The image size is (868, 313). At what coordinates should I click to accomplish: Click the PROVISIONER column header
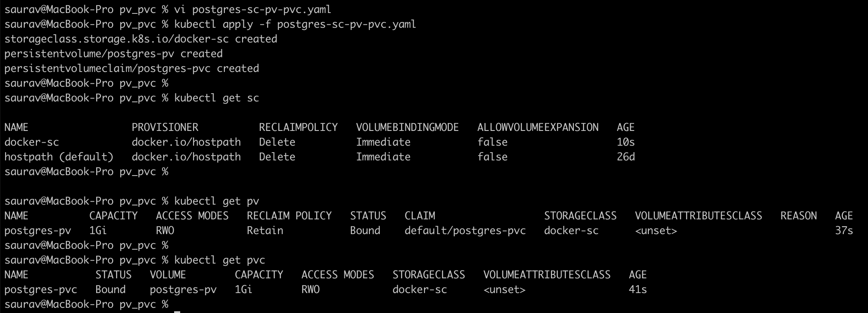pyautogui.click(x=165, y=127)
